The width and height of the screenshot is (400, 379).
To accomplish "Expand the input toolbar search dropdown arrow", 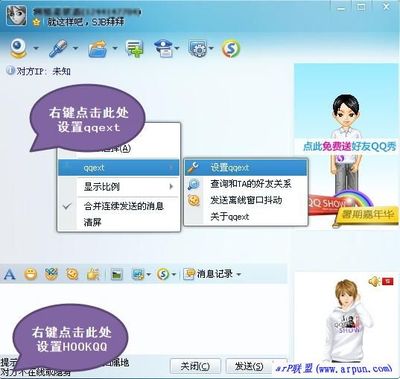I will pyautogui.click(x=174, y=275).
